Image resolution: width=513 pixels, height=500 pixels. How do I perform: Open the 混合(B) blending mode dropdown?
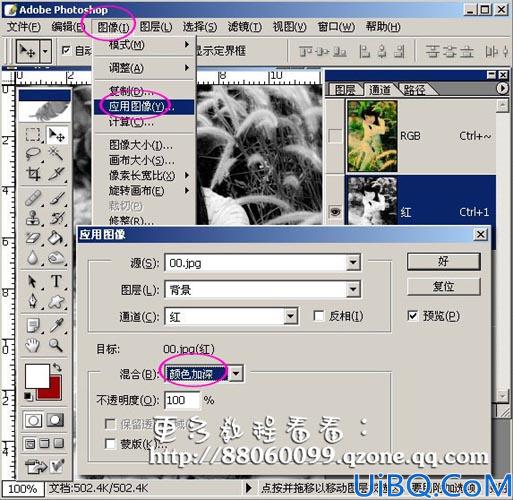[x=236, y=373]
